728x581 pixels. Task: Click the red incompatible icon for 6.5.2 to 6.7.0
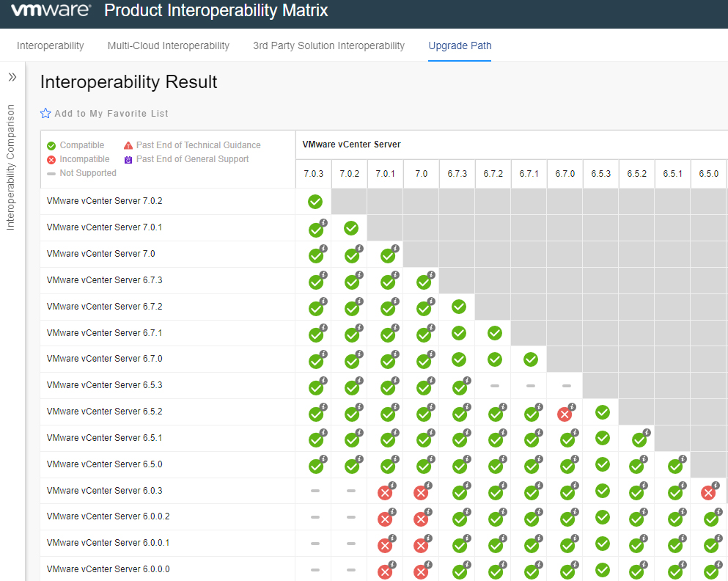pos(565,414)
